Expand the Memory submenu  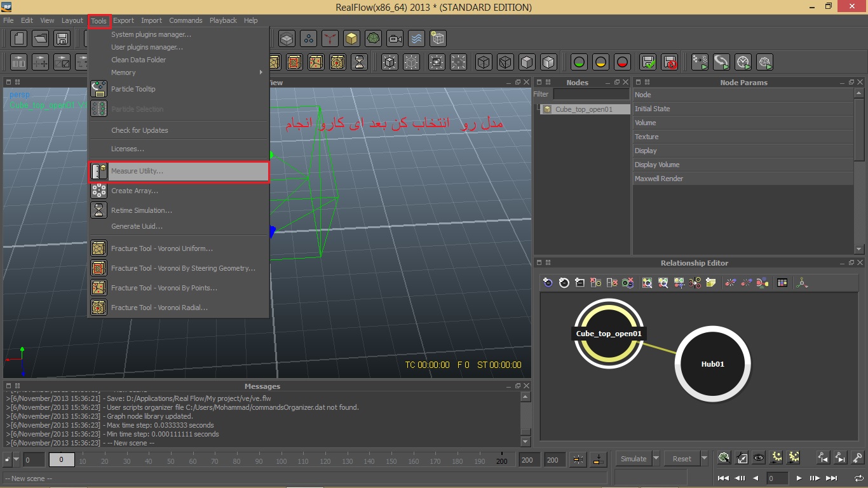tap(178, 72)
